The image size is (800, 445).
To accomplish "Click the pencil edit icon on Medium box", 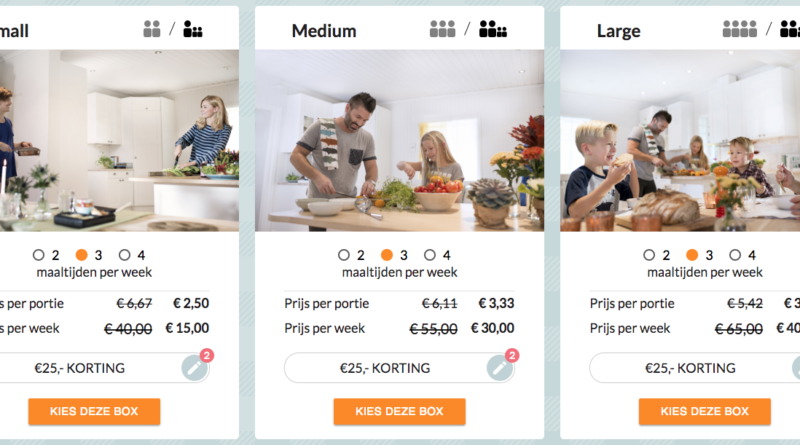I will point(500,368).
